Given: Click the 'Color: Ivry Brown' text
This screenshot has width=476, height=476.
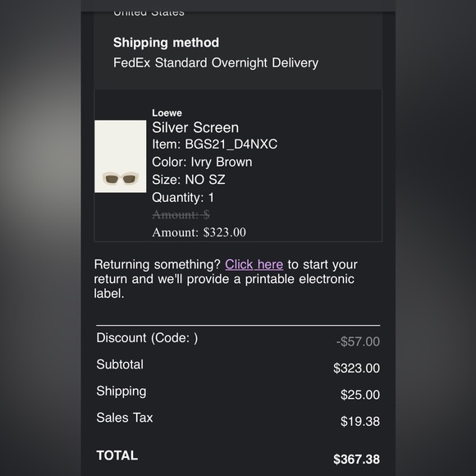Looking at the screenshot, I should click(x=202, y=162).
